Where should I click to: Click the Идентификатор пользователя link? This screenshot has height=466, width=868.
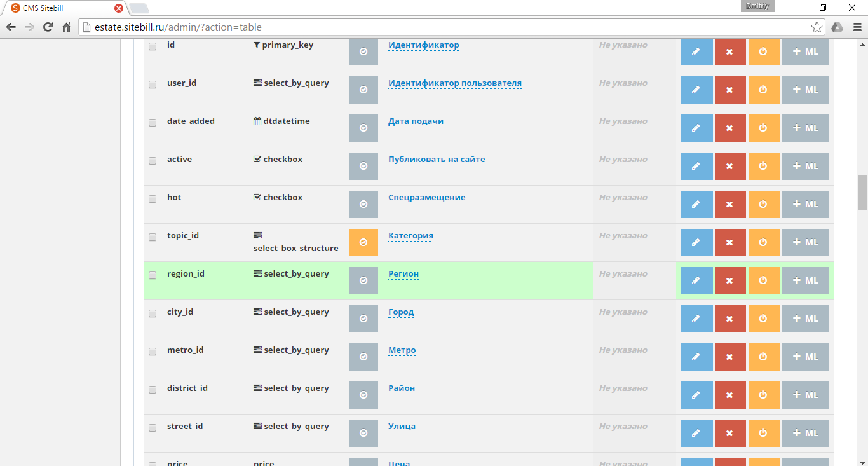tap(455, 83)
